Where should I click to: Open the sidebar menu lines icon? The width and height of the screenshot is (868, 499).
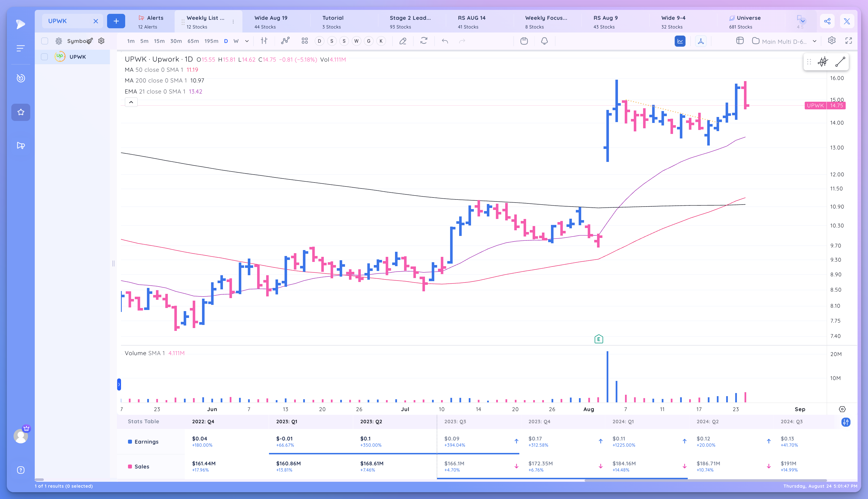[21, 48]
